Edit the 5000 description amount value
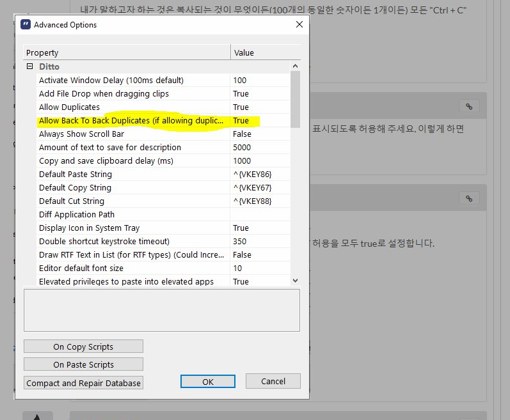510x420 pixels. click(x=260, y=148)
